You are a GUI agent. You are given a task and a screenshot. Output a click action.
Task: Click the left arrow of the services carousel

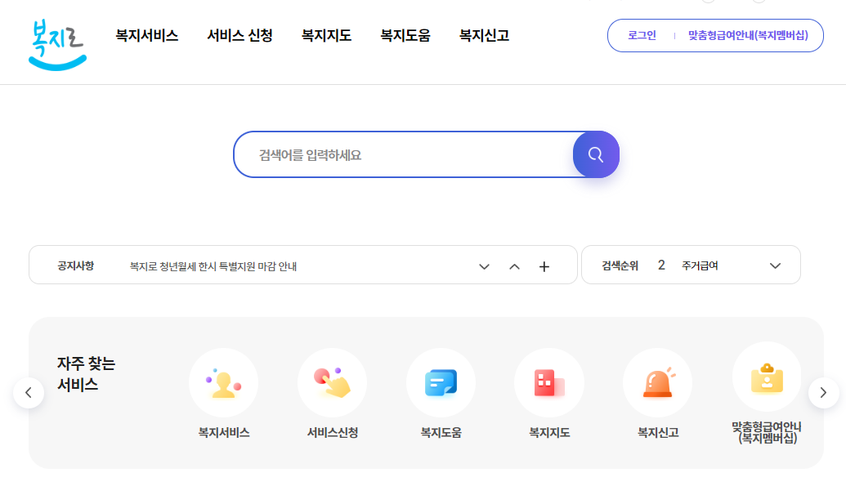29,392
